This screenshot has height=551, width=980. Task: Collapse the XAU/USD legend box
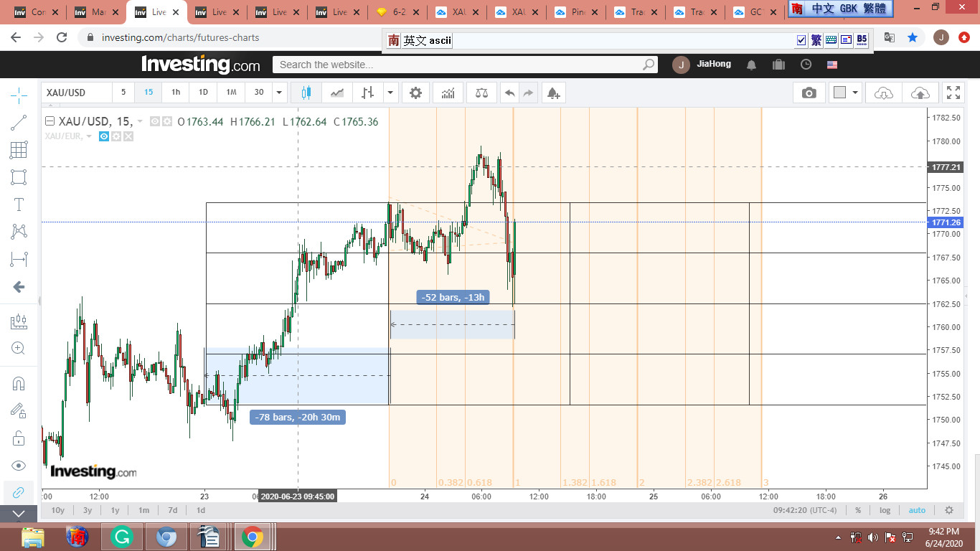tap(50, 121)
